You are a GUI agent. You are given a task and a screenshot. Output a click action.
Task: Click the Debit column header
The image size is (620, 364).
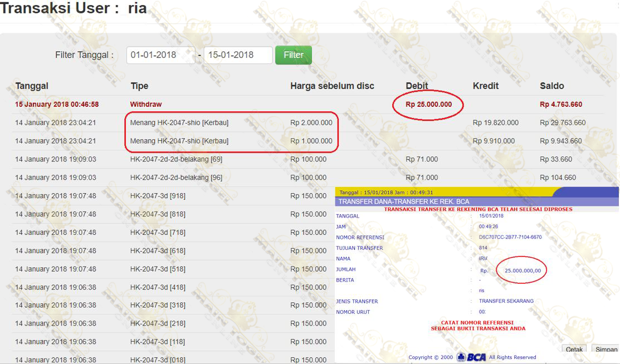pos(417,86)
